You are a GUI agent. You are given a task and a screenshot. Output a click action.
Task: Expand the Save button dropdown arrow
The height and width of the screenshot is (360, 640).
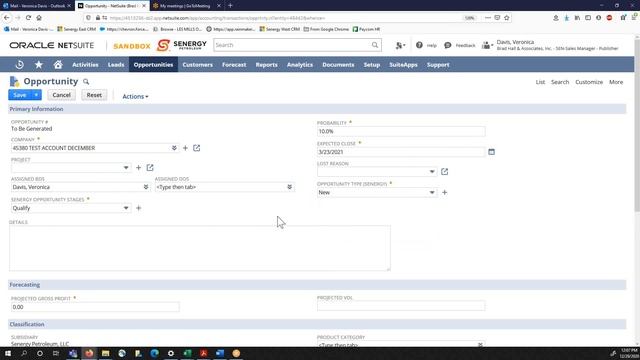36,95
